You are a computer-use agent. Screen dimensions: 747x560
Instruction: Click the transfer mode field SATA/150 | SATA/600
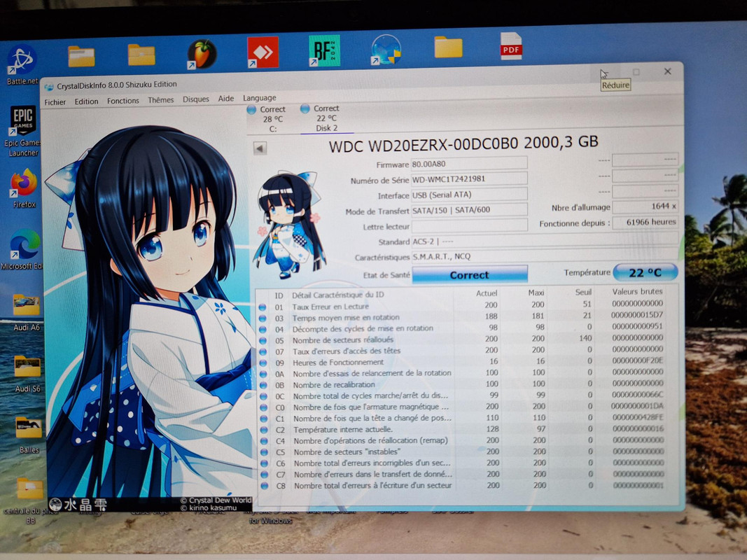tap(469, 209)
